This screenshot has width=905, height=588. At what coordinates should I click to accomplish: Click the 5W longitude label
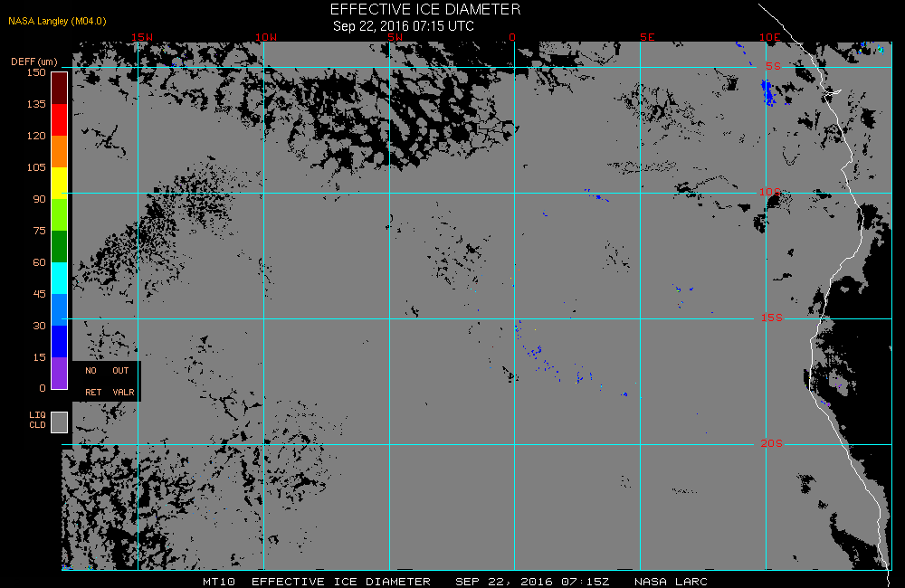point(395,37)
